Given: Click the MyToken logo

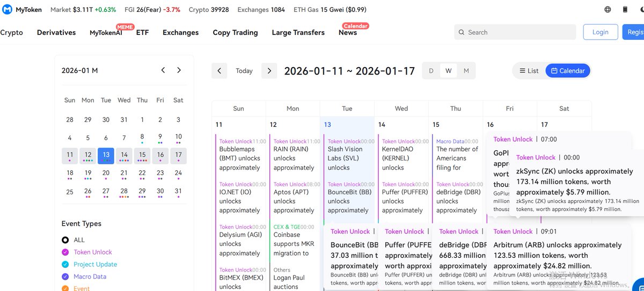Looking at the screenshot, I should tap(21, 10).
